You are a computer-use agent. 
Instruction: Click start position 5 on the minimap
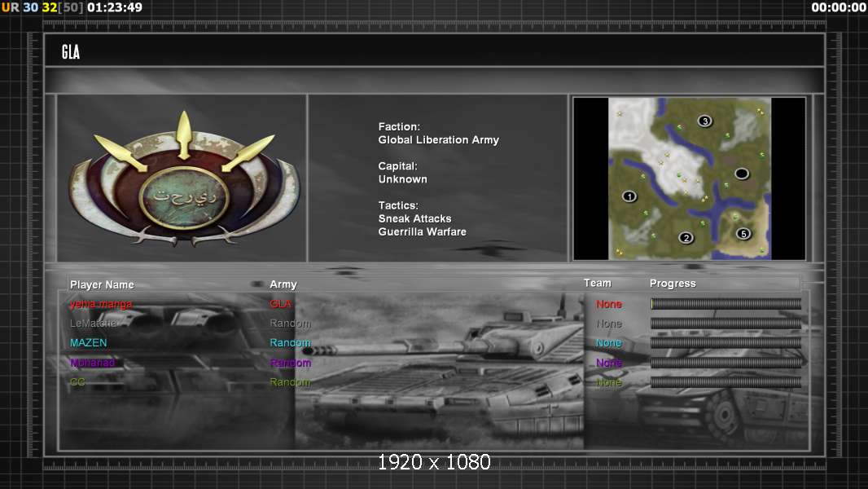743,234
